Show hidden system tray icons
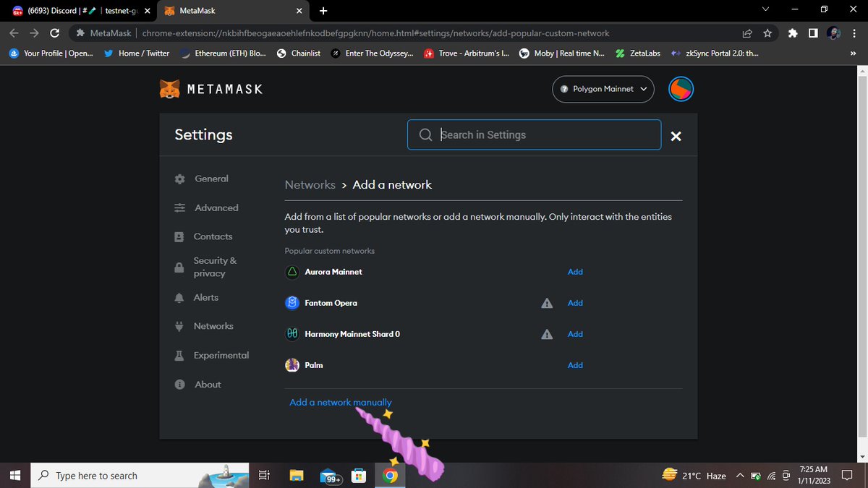 740,476
